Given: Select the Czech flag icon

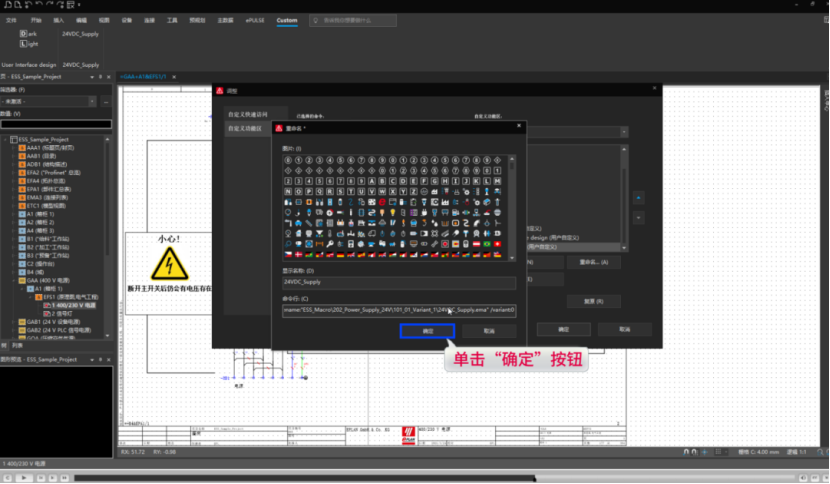Looking at the screenshot, I should pyautogui.click(x=288, y=255).
